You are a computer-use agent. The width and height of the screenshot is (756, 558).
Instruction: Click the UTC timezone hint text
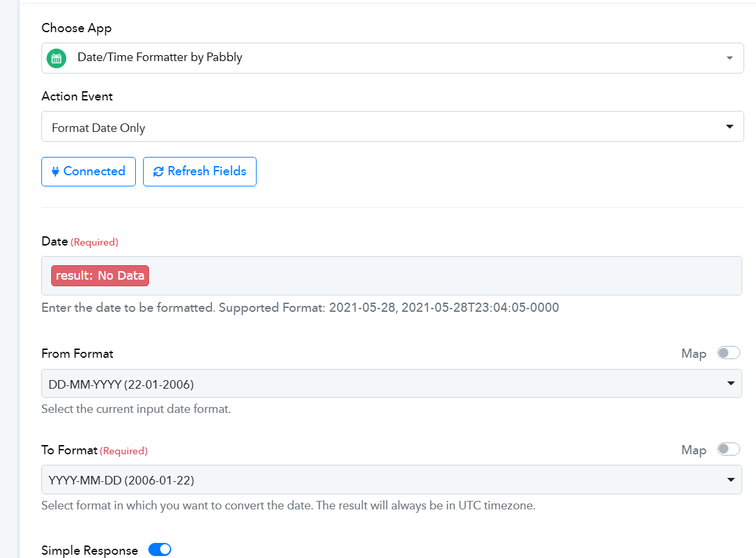(x=288, y=505)
